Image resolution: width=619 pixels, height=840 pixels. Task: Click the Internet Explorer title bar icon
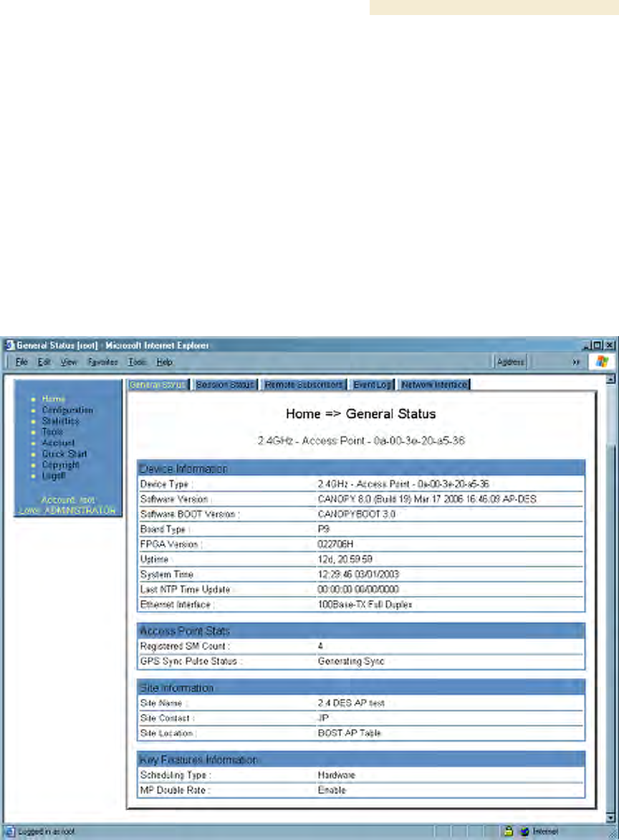point(9,345)
